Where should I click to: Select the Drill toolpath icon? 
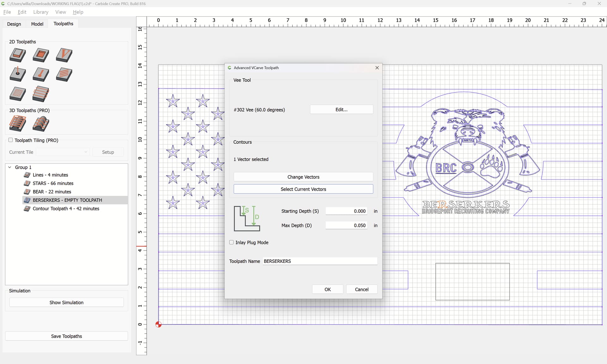(18, 75)
